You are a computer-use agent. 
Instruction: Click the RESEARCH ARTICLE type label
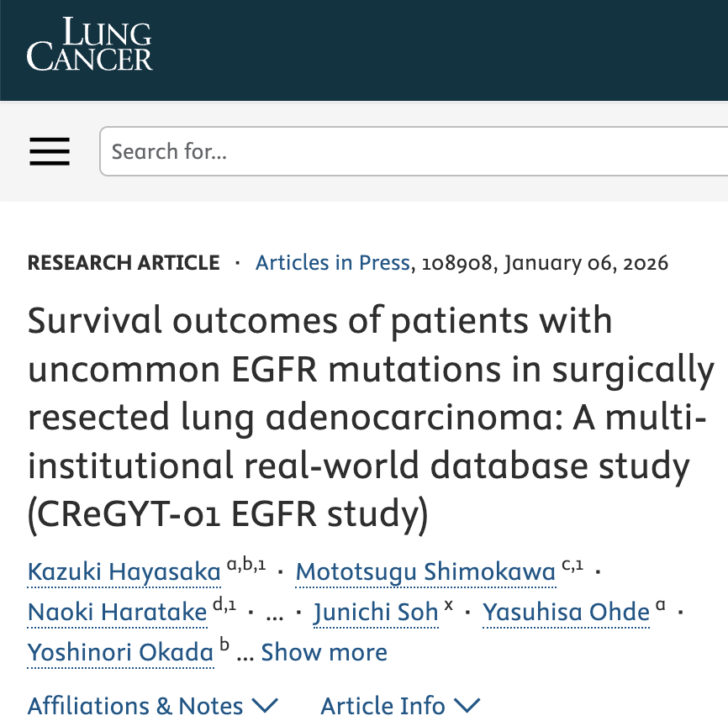pos(124,263)
